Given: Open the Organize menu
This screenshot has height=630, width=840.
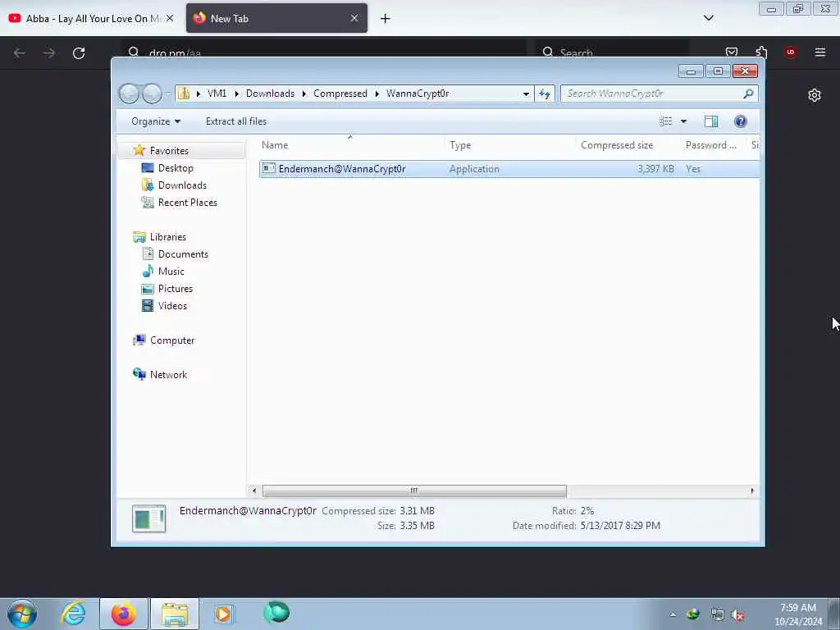Looking at the screenshot, I should tap(155, 121).
